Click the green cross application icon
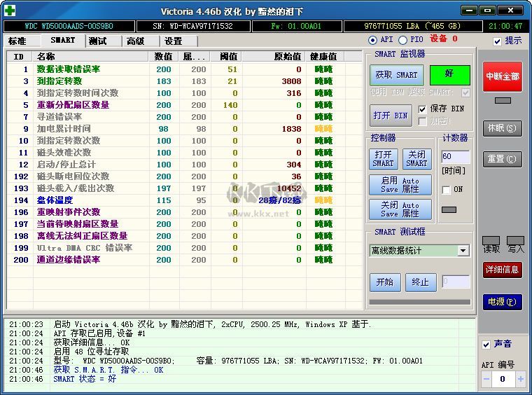 click(x=10, y=10)
